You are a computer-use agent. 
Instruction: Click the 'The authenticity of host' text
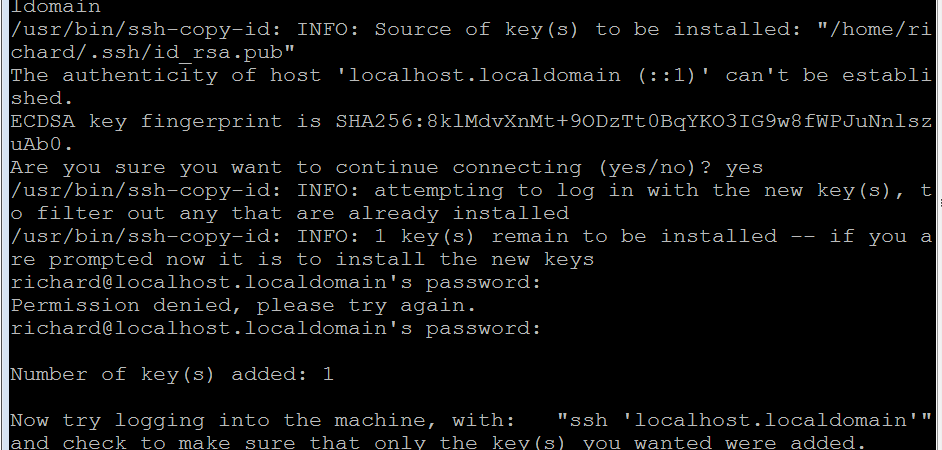click(165, 75)
